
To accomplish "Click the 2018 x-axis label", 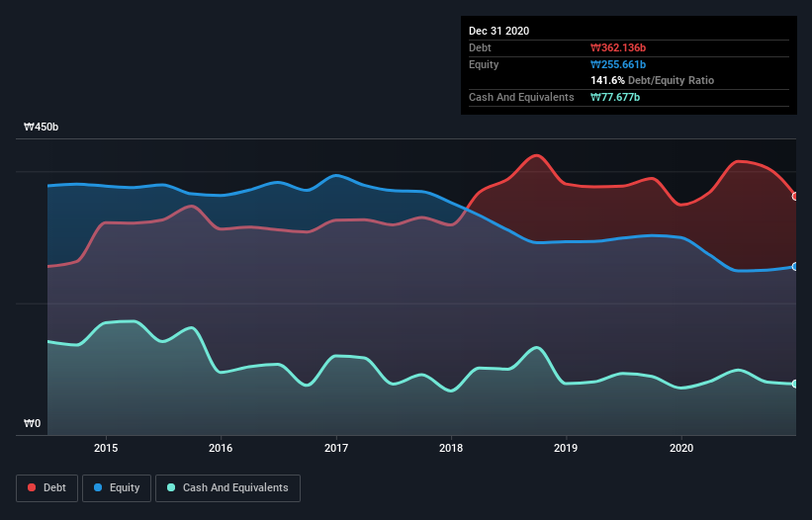I will [451, 448].
